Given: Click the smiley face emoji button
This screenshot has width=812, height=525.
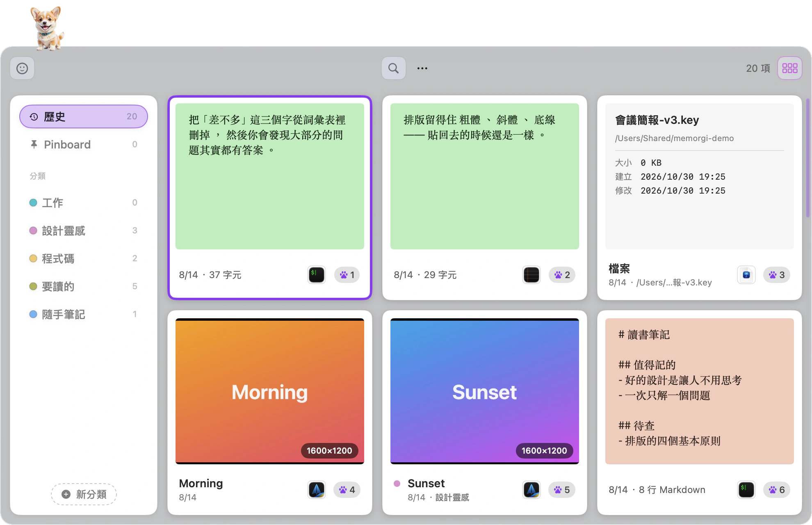Looking at the screenshot, I should tap(22, 68).
